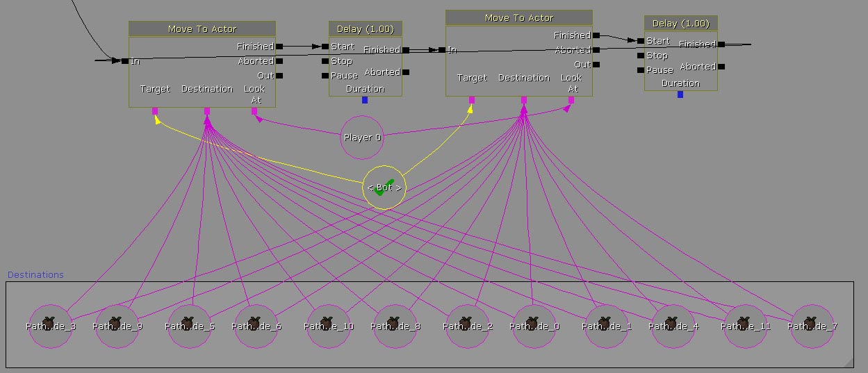Click the left Delay (1.00) node header

coord(365,28)
